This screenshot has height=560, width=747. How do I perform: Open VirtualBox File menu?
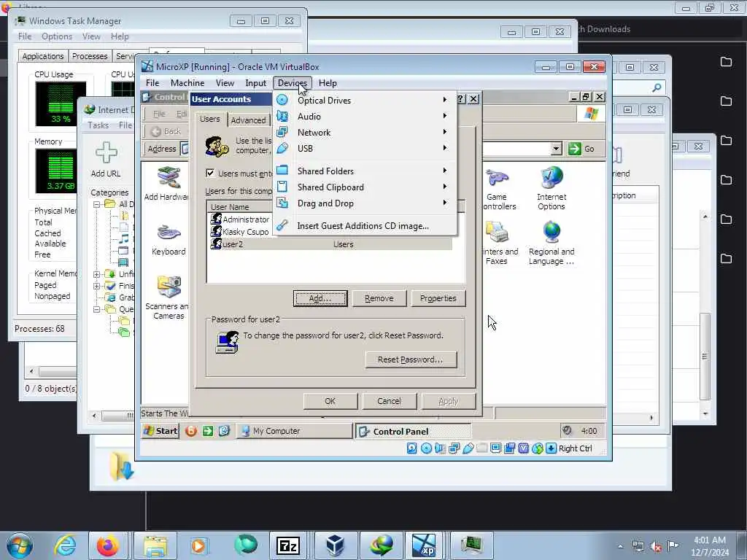pyautogui.click(x=152, y=83)
